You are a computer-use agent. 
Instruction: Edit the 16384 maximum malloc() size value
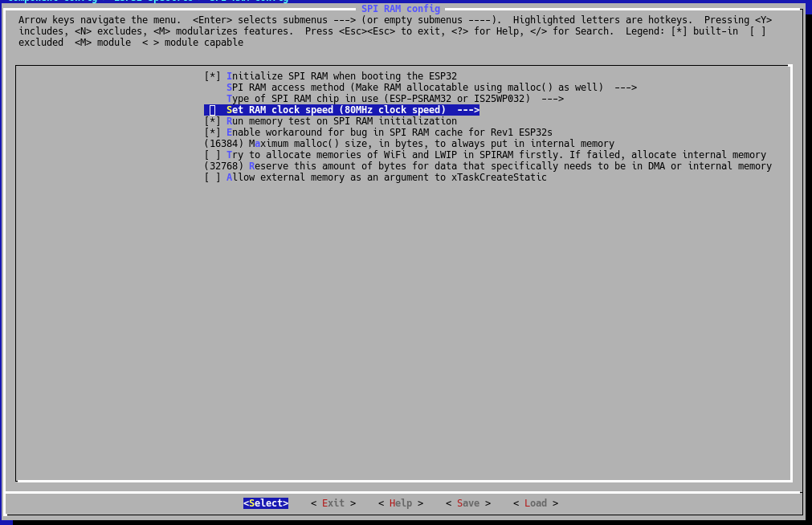tap(224, 144)
